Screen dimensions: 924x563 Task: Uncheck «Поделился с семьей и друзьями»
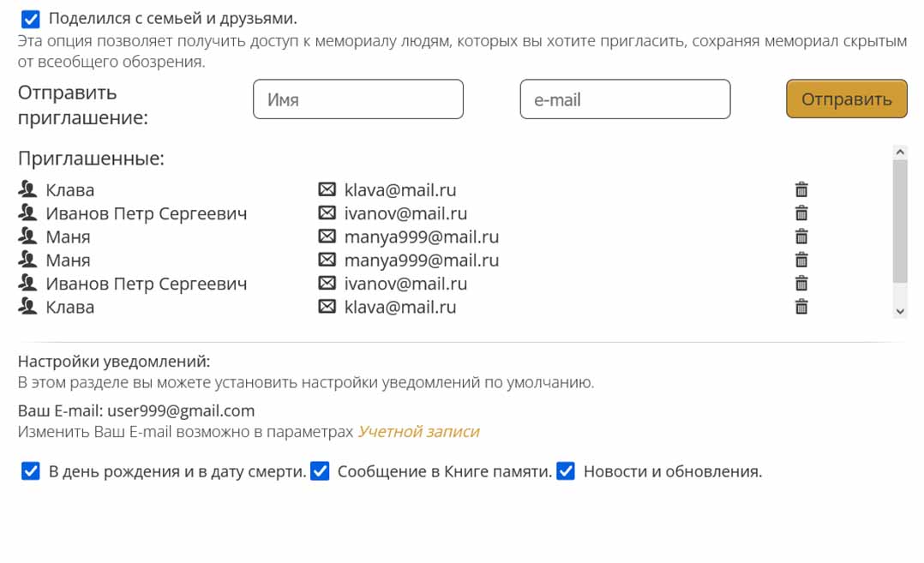click(x=31, y=19)
